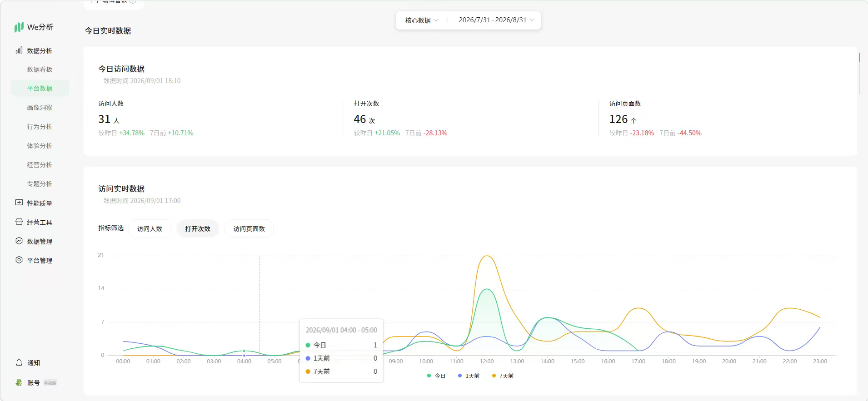Click the 数据分析 bar chart icon
Screen dimensions: 868x401
(x=19, y=50)
